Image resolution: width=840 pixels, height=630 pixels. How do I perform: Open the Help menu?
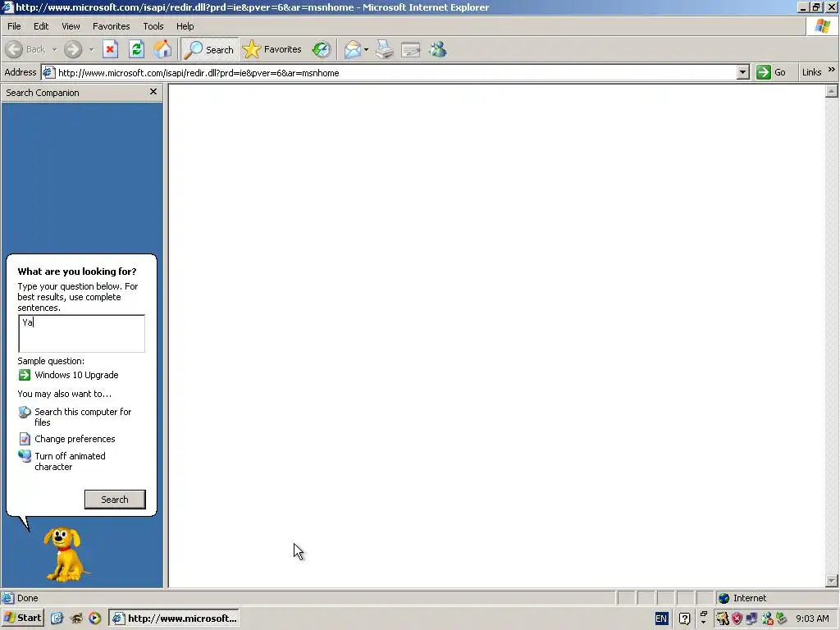185,26
